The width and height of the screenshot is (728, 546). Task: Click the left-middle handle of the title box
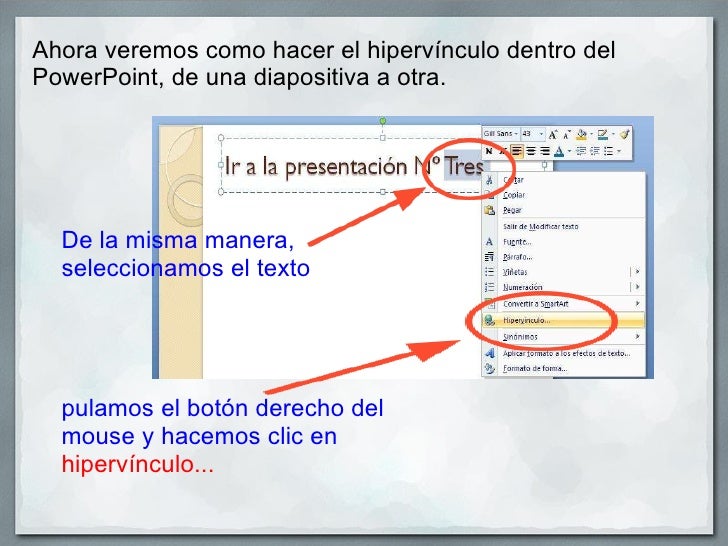coord(221,165)
